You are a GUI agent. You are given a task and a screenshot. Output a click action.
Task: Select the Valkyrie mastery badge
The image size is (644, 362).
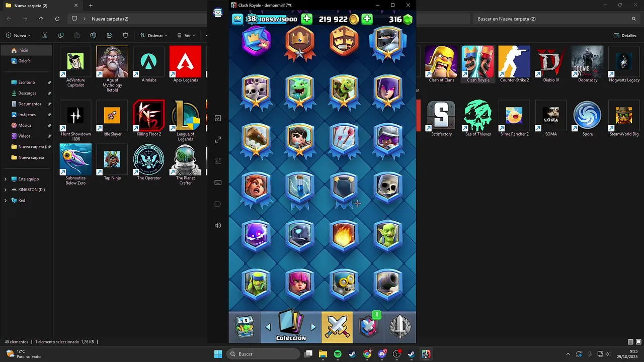pyautogui.click(x=256, y=190)
